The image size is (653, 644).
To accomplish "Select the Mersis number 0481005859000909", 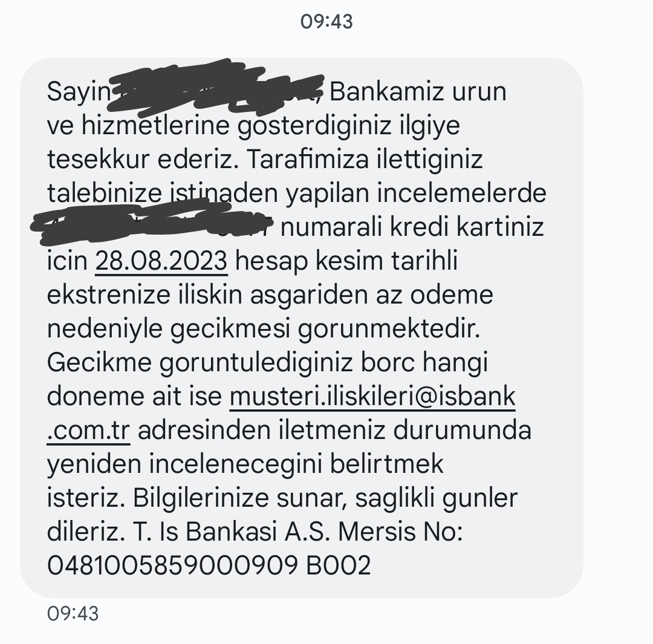I will [x=172, y=565].
